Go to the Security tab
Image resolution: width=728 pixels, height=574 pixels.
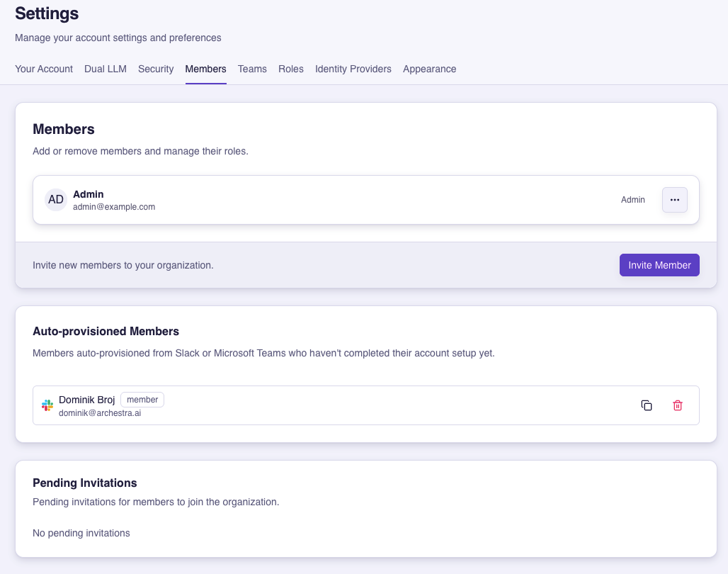click(156, 69)
